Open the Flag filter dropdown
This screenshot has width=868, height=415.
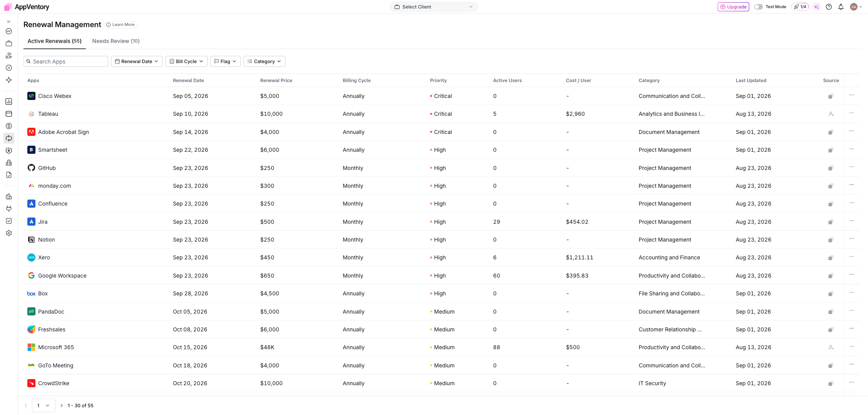coord(225,61)
